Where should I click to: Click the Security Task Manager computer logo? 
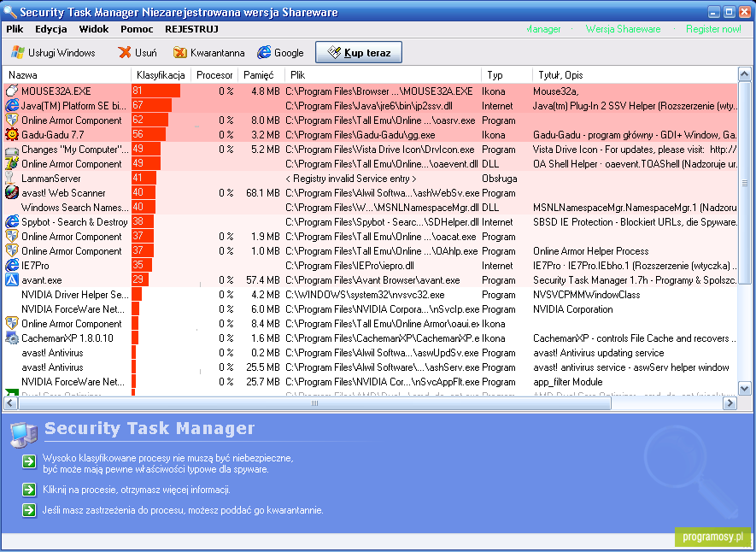(24, 434)
